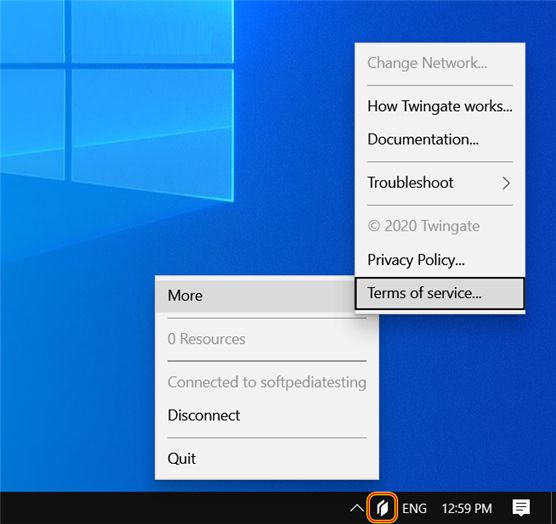Image resolution: width=556 pixels, height=524 pixels.
Task: Open How Twingate works... link
Action: point(440,106)
